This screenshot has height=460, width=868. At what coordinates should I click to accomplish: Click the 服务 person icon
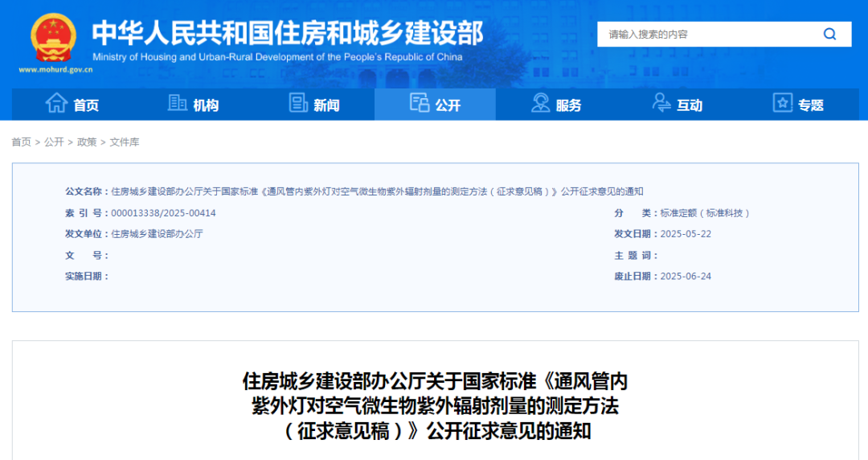coord(540,102)
